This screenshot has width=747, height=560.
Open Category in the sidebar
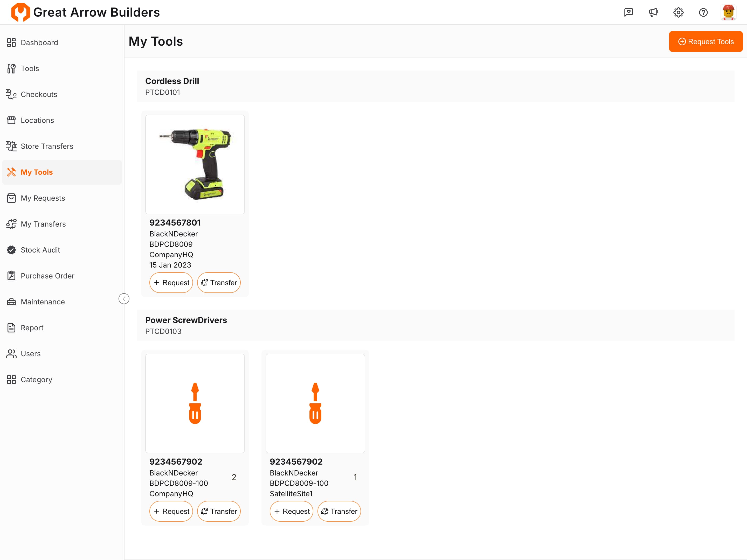pos(36,379)
